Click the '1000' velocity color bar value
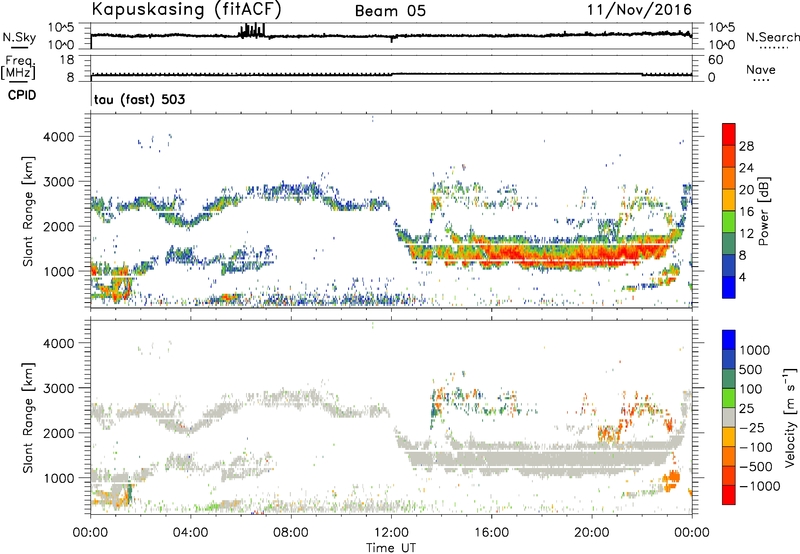800x554 pixels. [x=755, y=350]
